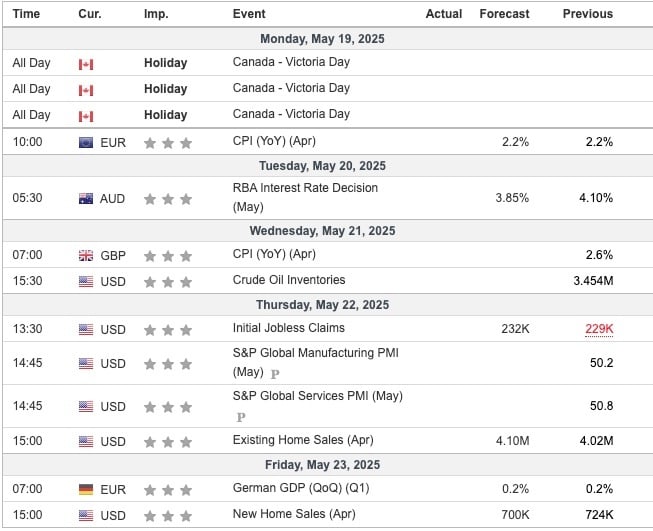Click the GBP currency label
Image resolution: width=653 pixels, height=531 pixels.
click(113, 255)
